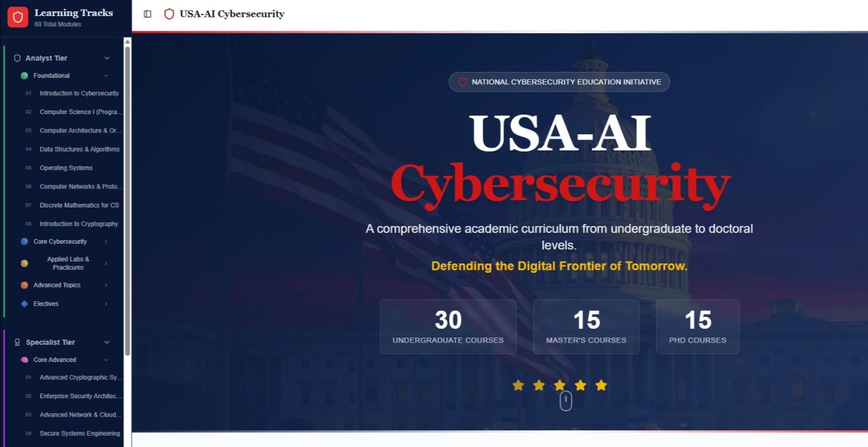
Task: Collapse the Core Advanced module list
Action: (106, 360)
